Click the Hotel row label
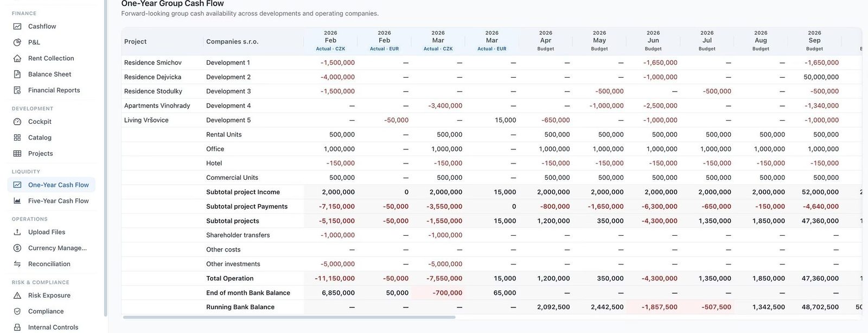The width and height of the screenshot is (868, 333). click(x=214, y=163)
